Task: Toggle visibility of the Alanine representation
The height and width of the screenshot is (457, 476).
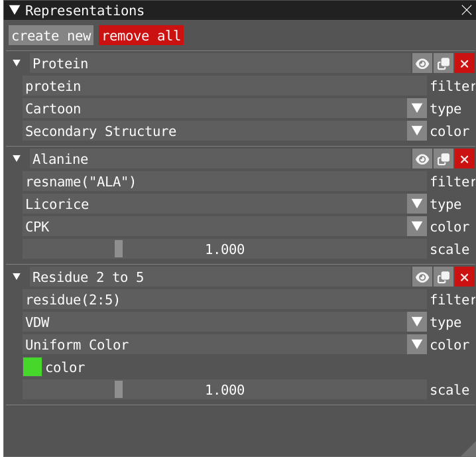Action: pos(422,159)
